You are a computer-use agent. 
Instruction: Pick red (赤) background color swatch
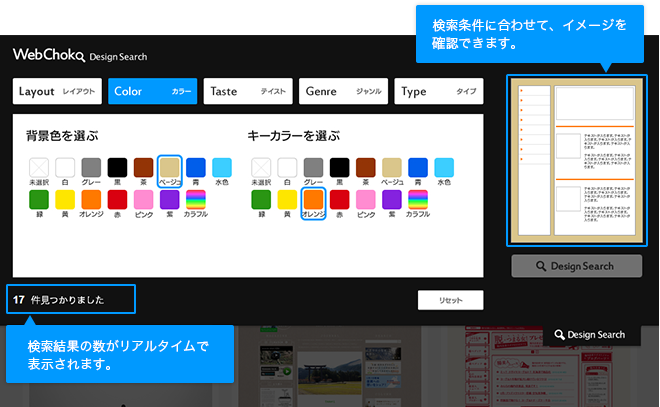click(x=117, y=200)
